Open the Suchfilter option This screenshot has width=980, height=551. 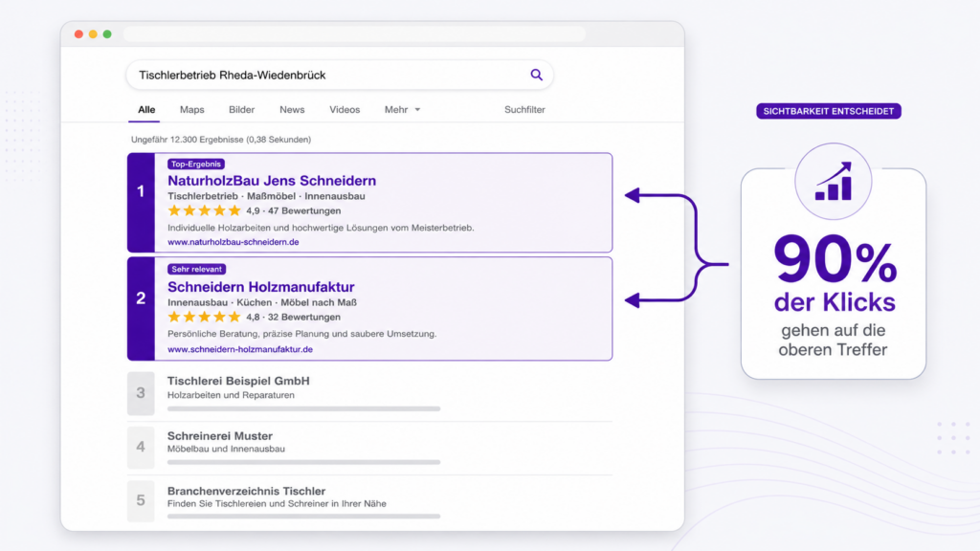tap(524, 109)
